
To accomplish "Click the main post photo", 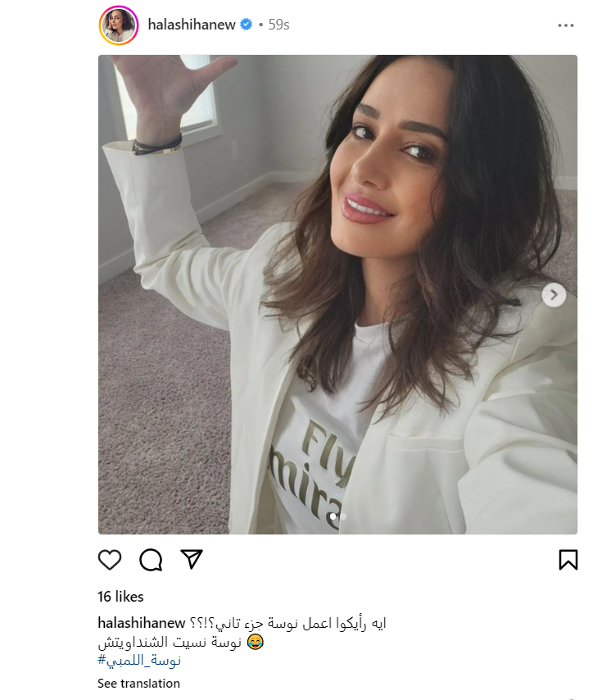I will (x=337, y=294).
